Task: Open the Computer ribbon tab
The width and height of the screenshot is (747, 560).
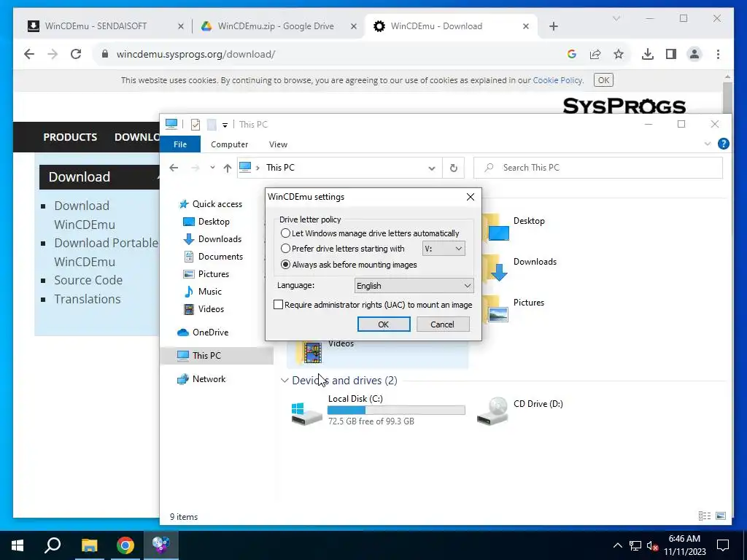Action: [229, 144]
